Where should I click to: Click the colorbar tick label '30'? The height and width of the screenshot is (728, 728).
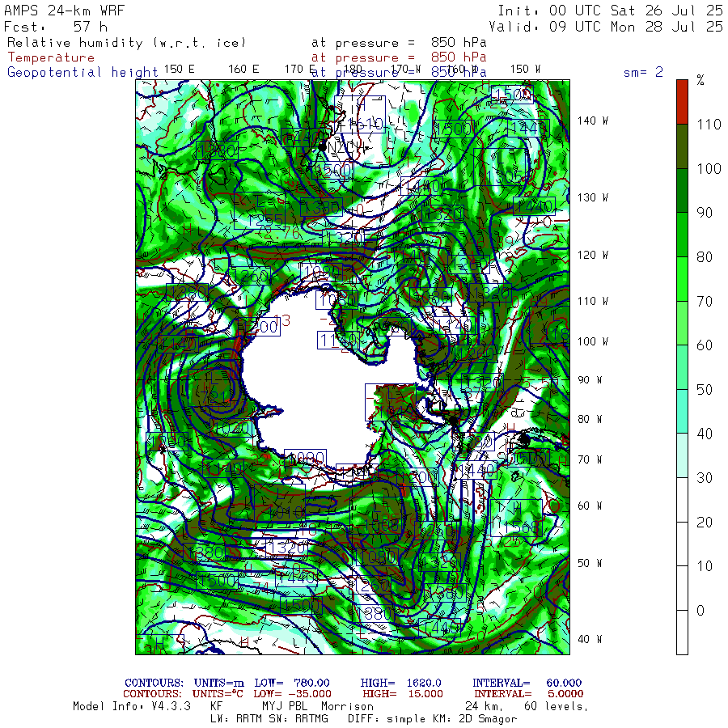pos(705,478)
